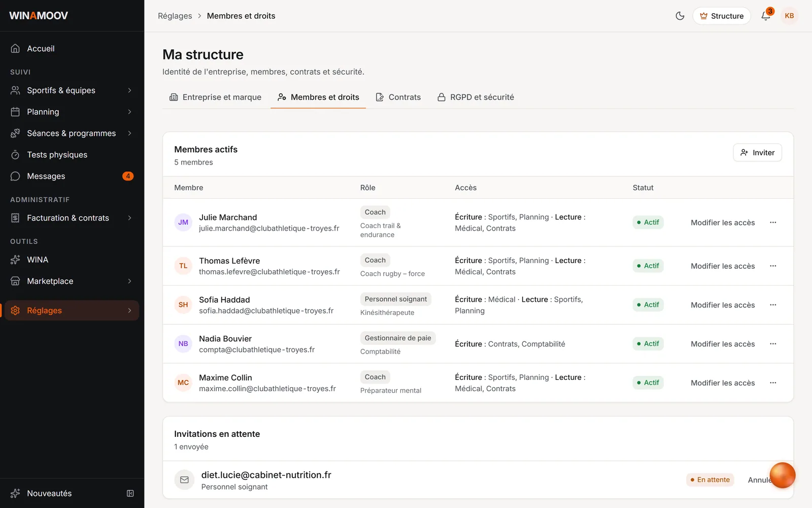Open notifications bell with 3 badge

click(766, 16)
